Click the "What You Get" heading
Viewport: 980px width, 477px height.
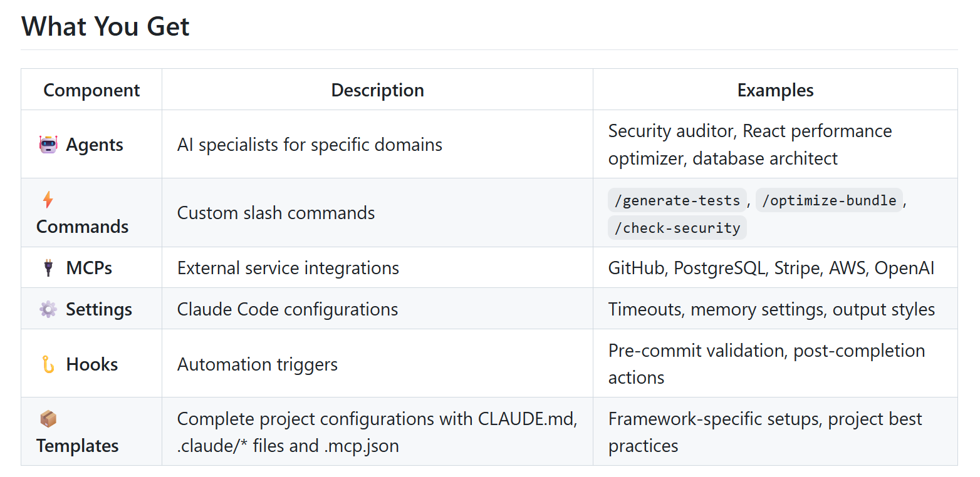(x=105, y=27)
